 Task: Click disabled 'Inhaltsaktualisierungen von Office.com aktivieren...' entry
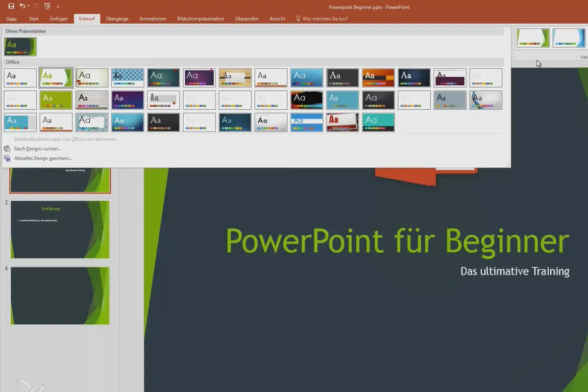pos(66,139)
